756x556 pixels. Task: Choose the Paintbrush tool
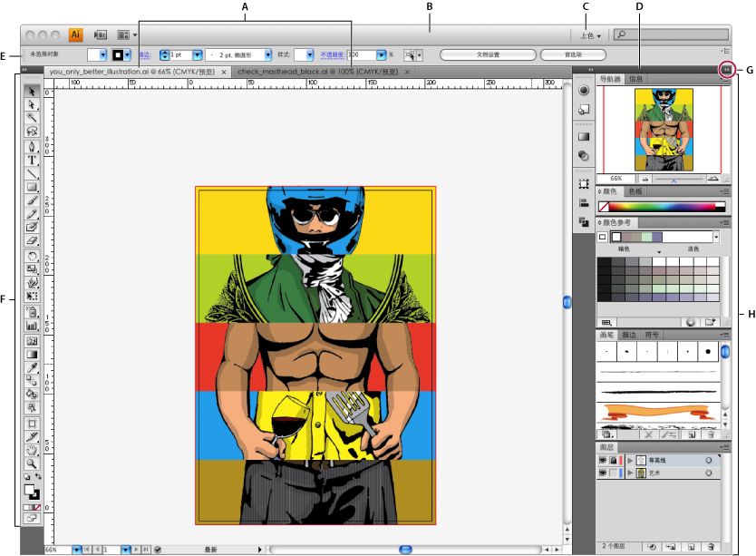pyautogui.click(x=33, y=200)
